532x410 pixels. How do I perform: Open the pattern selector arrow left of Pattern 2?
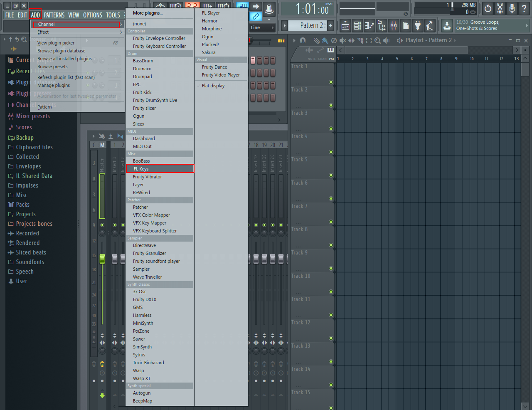[x=285, y=25]
